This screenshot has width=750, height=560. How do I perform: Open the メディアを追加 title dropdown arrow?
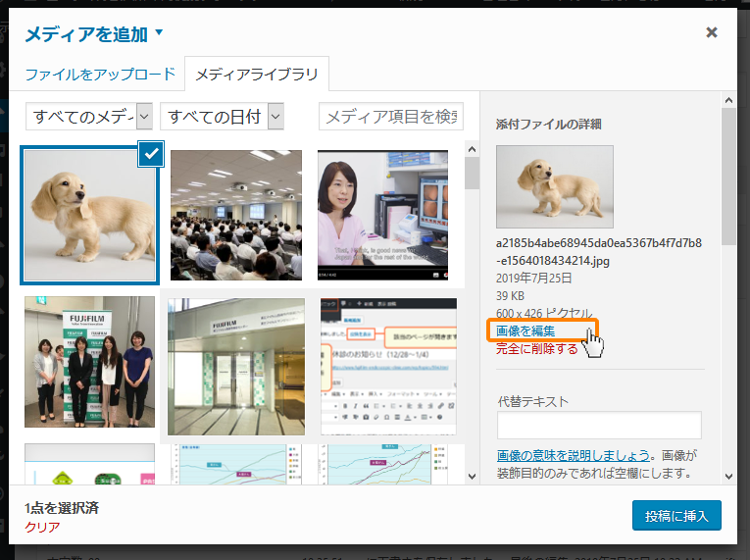[x=159, y=32]
